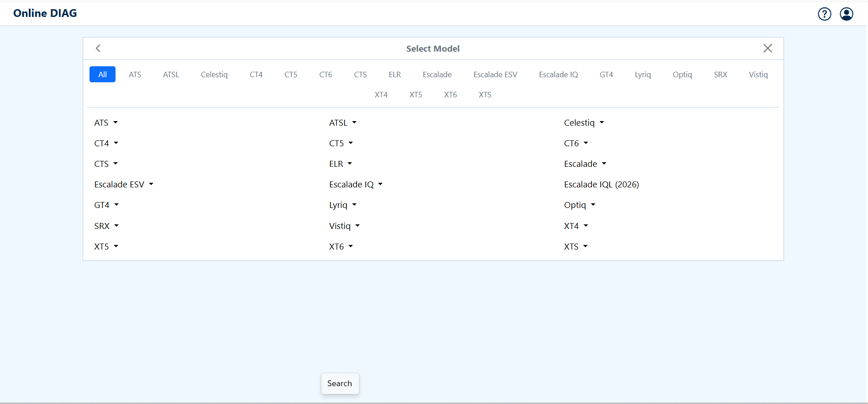Close the Select Model dialog
The image size is (868, 404).
click(x=768, y=48)
